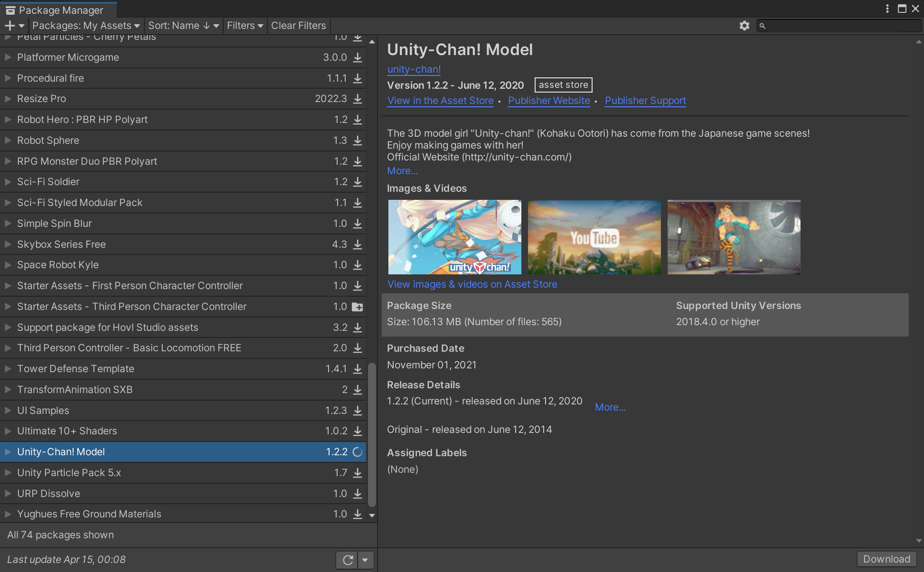Click package list scroll down arrow
The width and height of the screenshot is (924, 572).
[372, 516]
